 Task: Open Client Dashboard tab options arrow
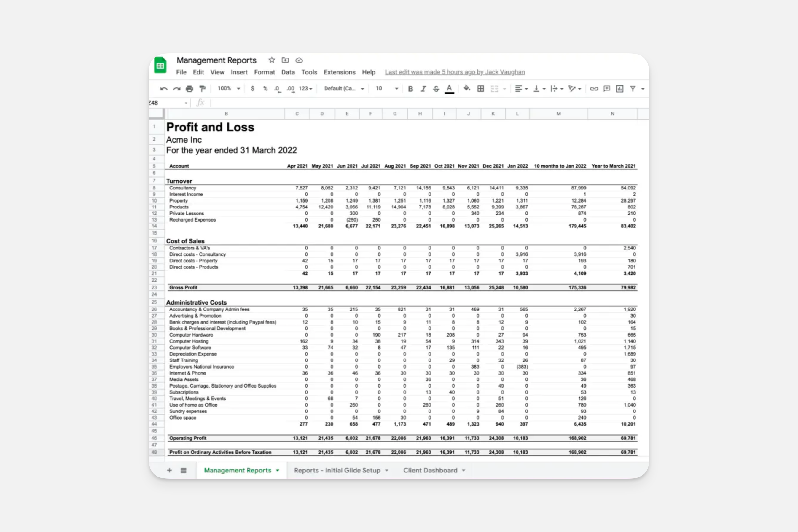(x=463, y=471)
